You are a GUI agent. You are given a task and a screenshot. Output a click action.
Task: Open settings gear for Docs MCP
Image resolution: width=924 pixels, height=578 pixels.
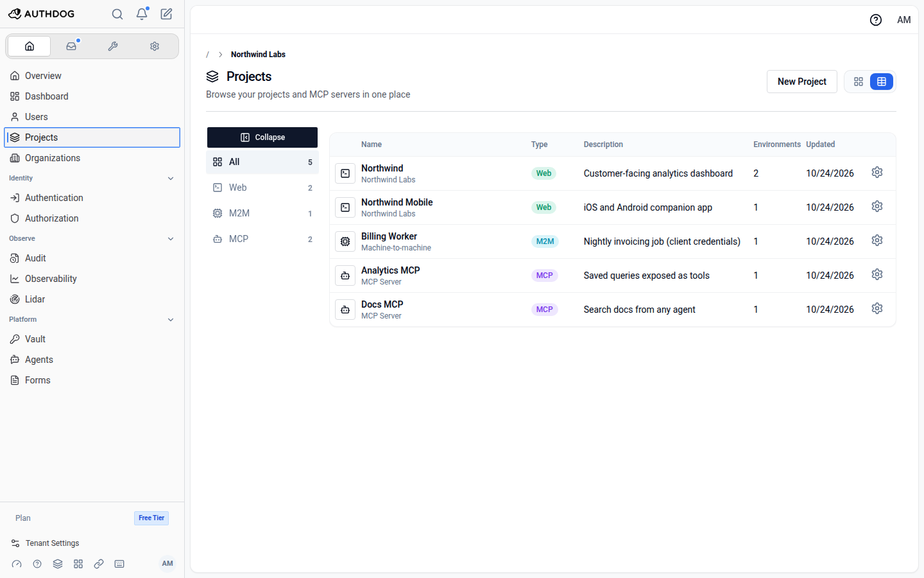pyautogui.click(x=877, y=308)
